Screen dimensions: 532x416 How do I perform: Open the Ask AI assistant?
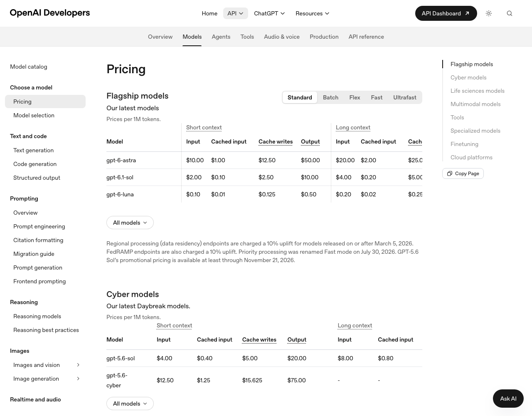(508, 399)
